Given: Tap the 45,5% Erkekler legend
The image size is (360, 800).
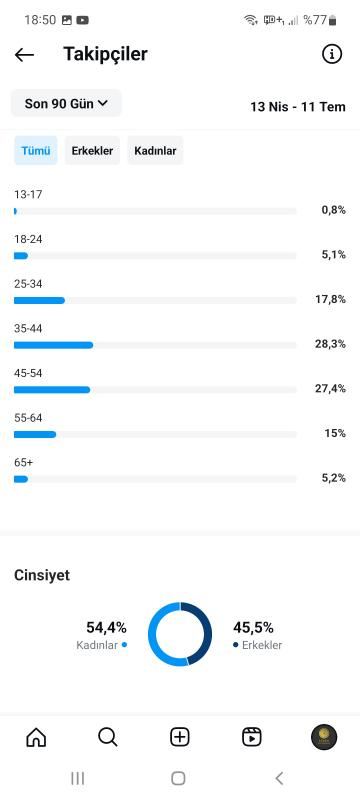Looking at the screenshot, I should (258, 635).
